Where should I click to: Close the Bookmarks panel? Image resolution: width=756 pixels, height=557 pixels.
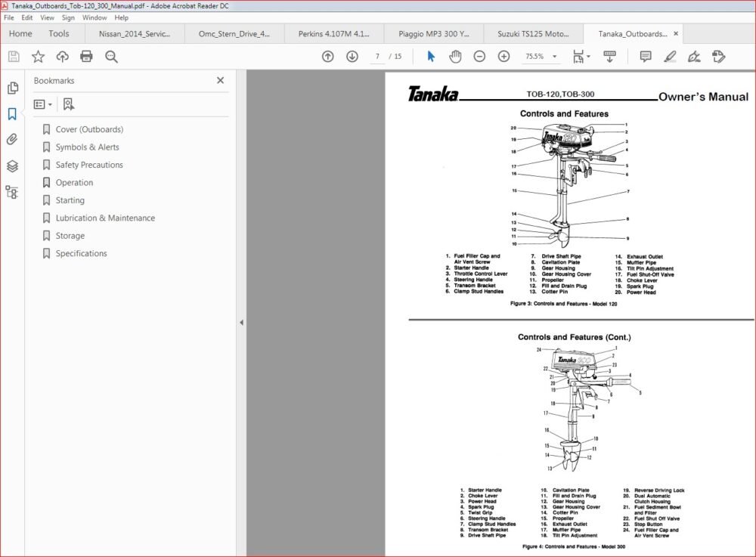point(220,80)
